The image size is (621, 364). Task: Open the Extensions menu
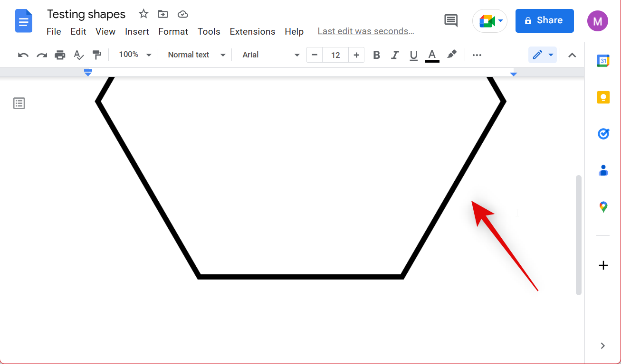(x=252, y=31)
